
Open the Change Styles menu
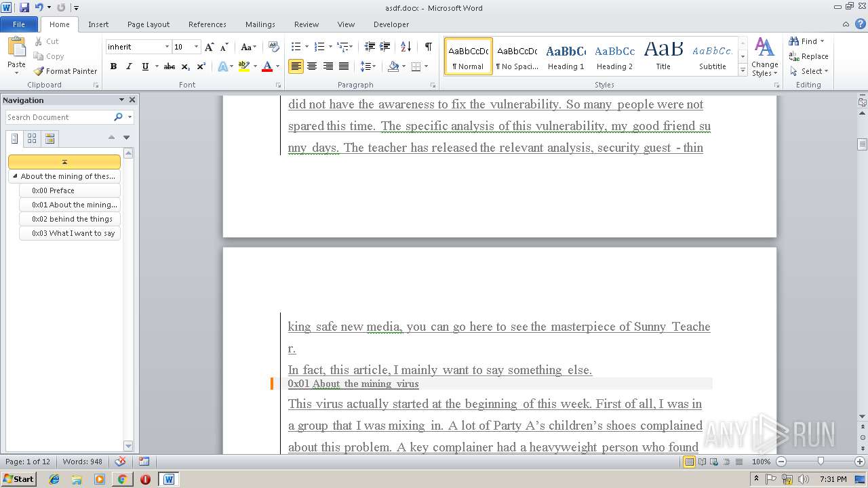(x=764, y=58)
